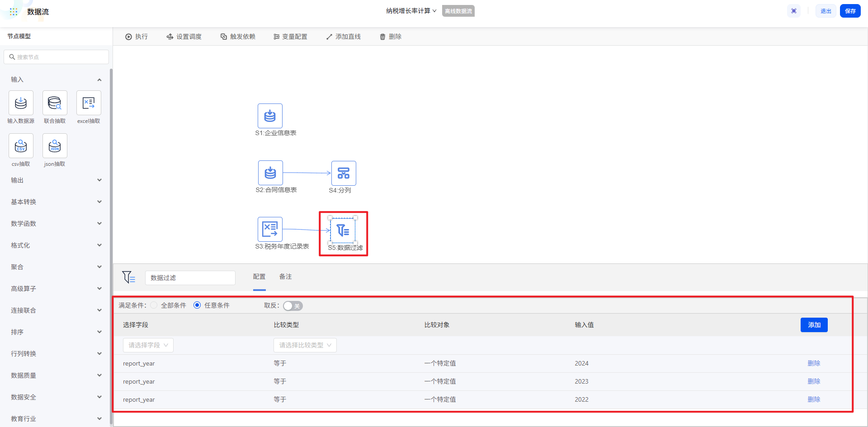Click the 输入数据源 node icon
This screenshot has height=427, width=868.
tap(21, 103)
